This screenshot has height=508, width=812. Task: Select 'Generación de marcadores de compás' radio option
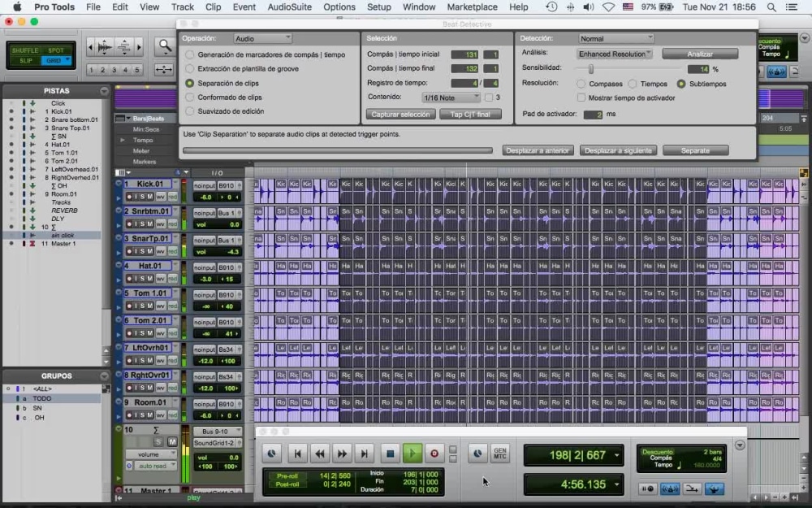click(x=190, y=54)
